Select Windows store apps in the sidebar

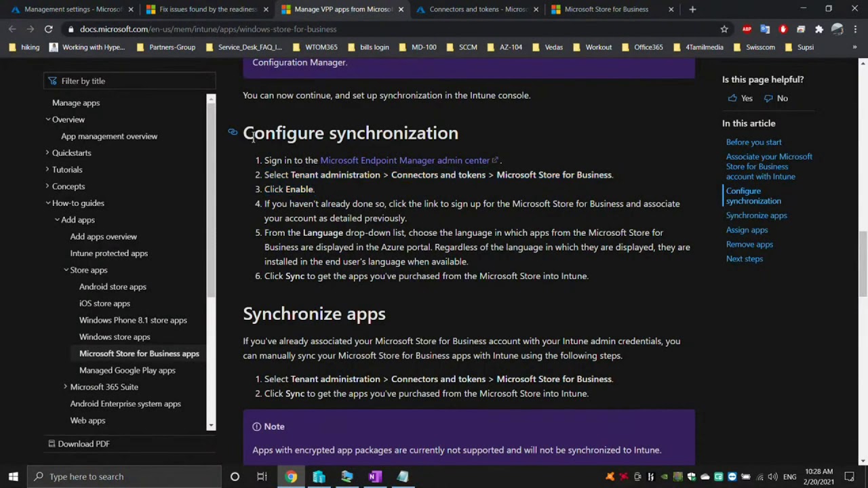coord(115,337)
